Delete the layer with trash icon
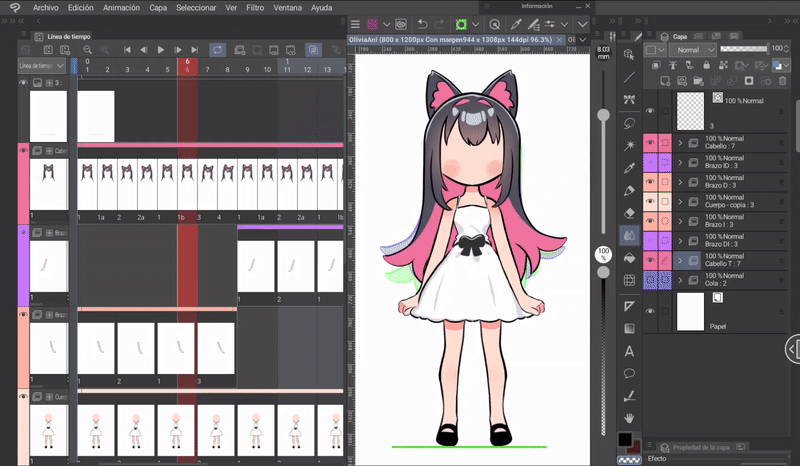The height and width of the screenshot is (466, 800). 782,81
